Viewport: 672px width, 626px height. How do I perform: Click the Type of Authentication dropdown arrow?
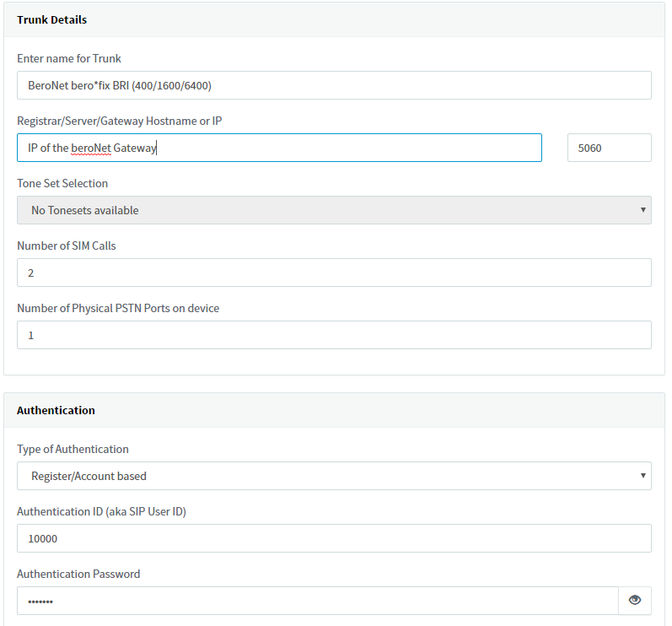(x=642, y=476)
